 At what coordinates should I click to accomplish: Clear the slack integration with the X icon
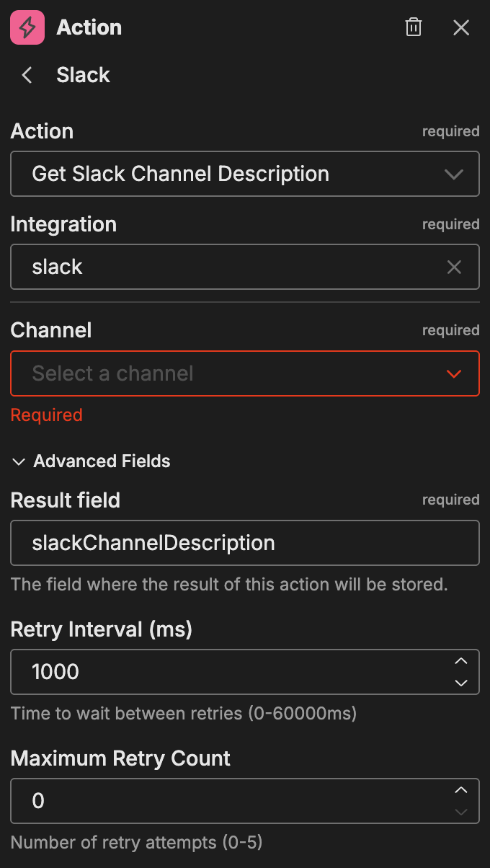click(x=454, y=267)
